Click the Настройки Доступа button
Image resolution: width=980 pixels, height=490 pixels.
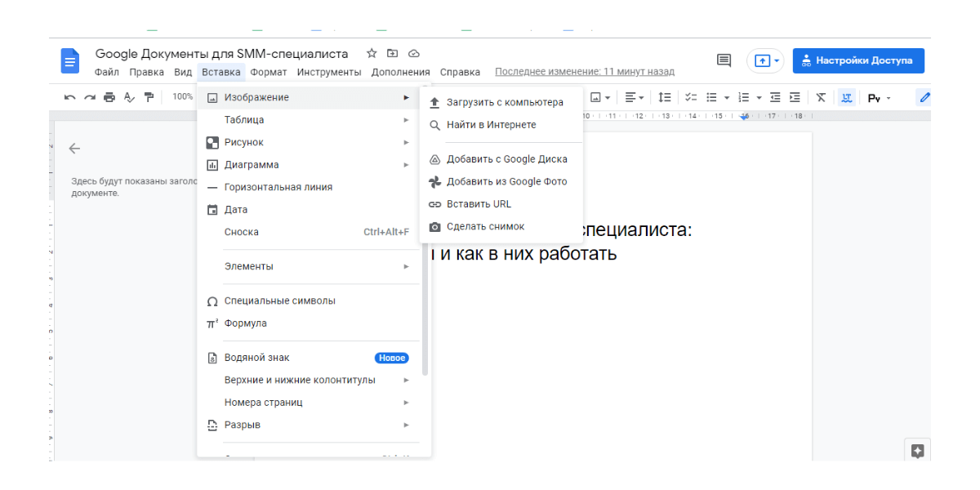pos(857,60)
